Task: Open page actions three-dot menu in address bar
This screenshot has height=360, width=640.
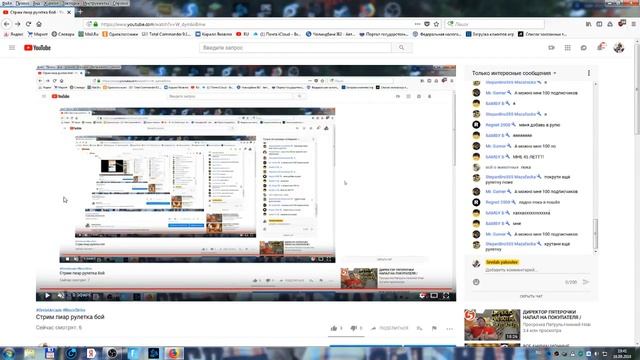Action: tap(417, 24)
